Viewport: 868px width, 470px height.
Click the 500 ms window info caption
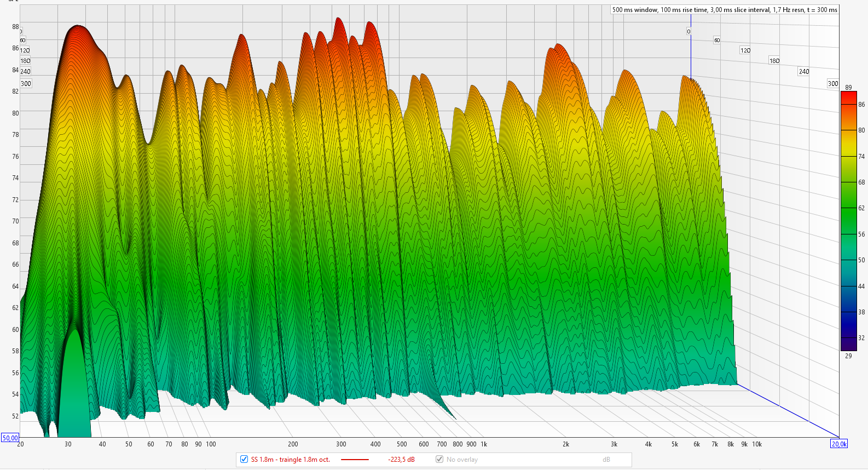(x=724, y=10)
